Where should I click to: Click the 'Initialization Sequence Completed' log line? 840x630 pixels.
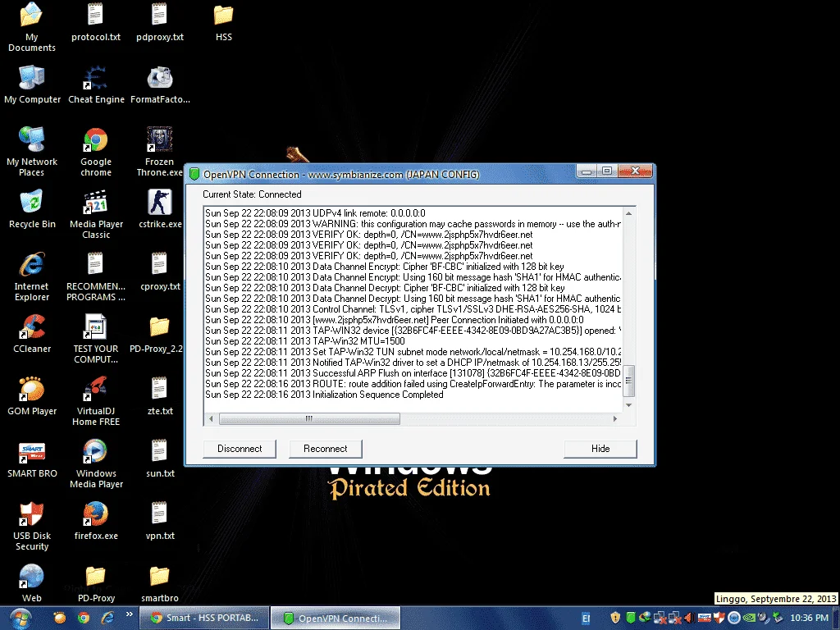click(x=324, y=395)
